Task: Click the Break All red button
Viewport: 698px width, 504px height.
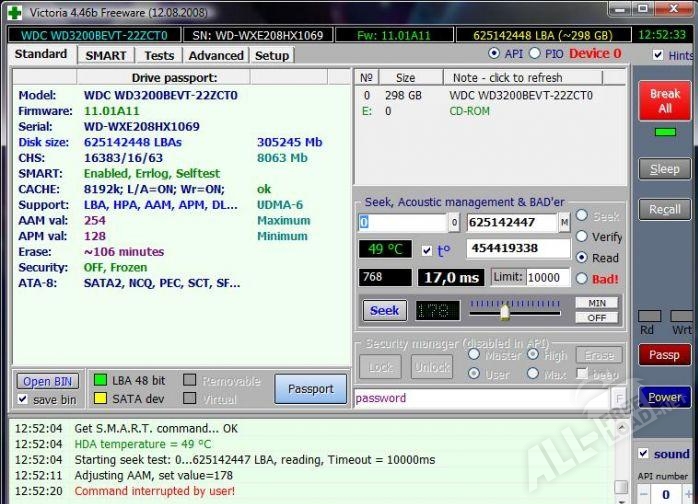Action: pyautogui.click(x=664, y=101)
